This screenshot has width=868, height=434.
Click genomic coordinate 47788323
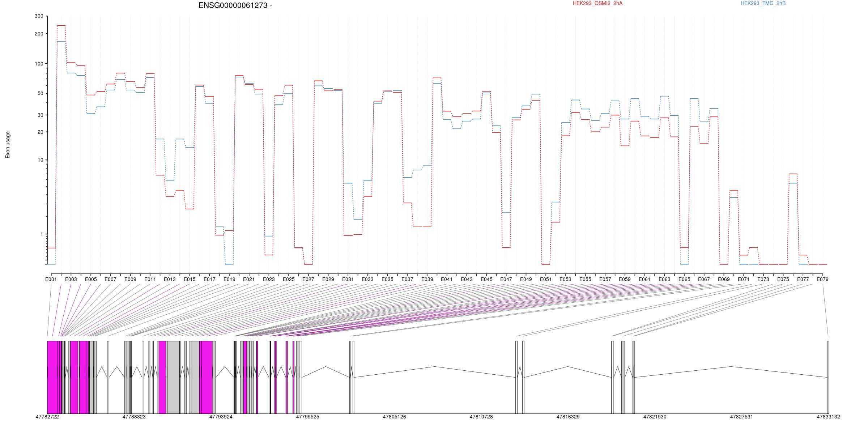(134, 417)
